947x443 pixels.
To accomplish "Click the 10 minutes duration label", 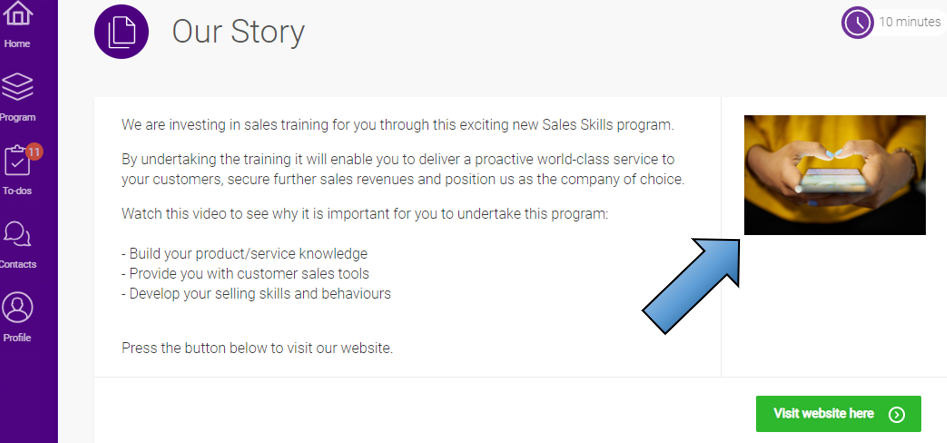I will [910, 22].
